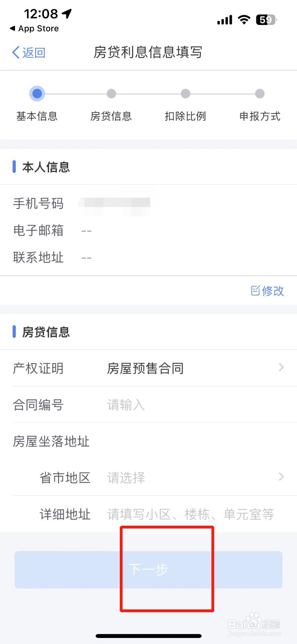Tap the 返回 link text
Image resolution: width=297 pixels, height=644 pixels.
coord(34,53)
